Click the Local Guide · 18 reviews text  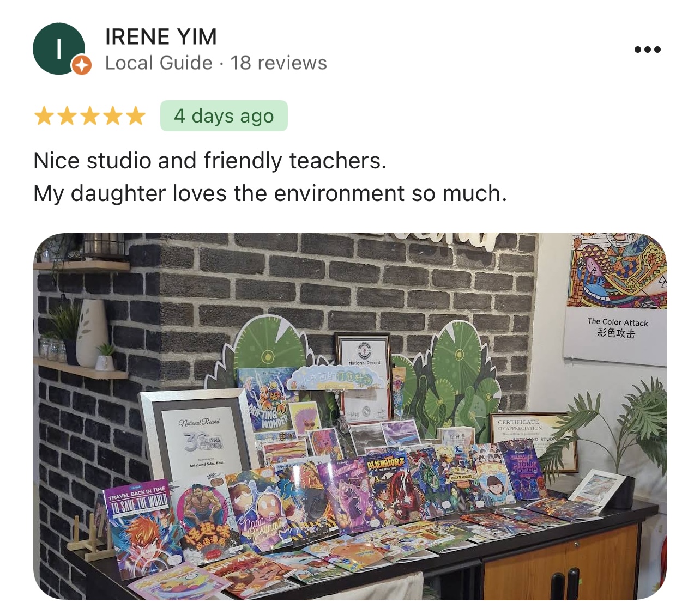click(x=216, y=63)
